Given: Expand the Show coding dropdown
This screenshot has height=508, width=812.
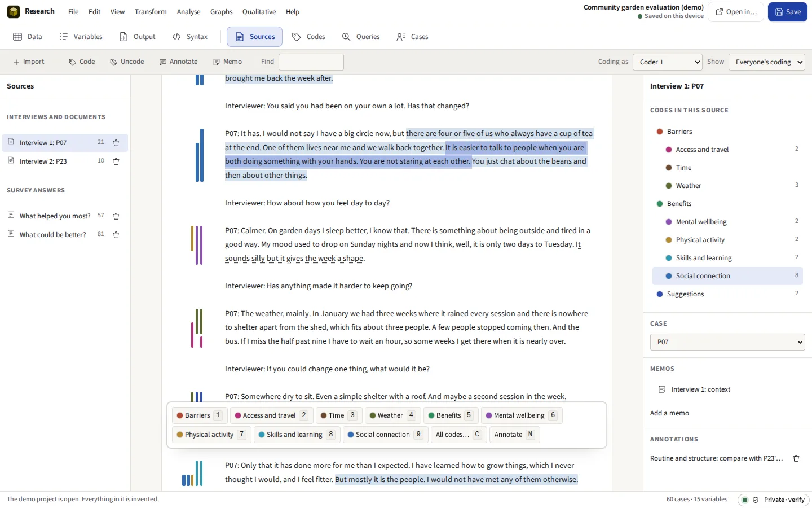Looking at the screenshot, I should [x=767, y=62].
